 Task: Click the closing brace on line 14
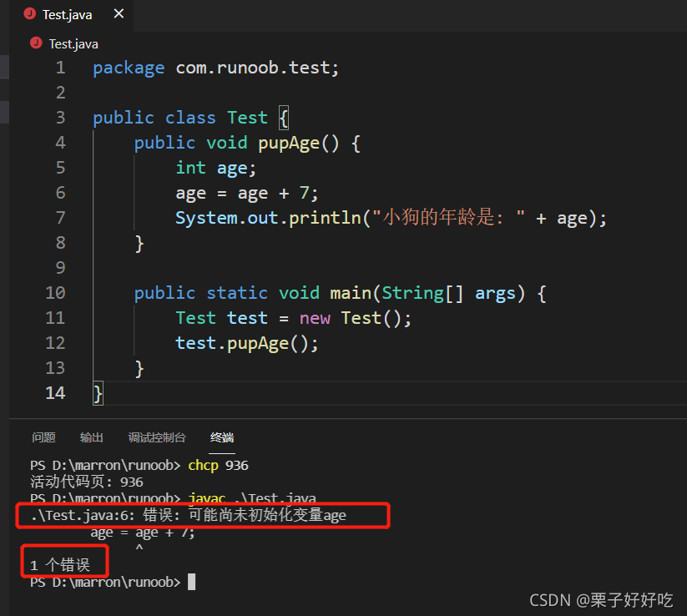[98, 393]
